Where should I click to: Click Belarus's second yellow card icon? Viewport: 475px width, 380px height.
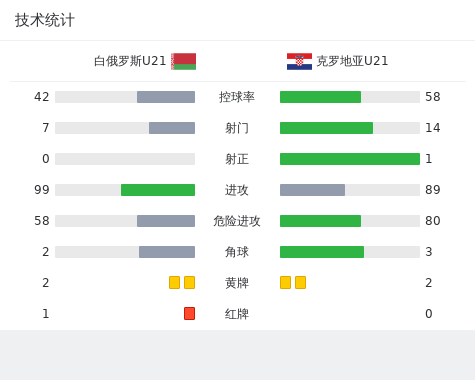pyautogui.click(x=189, y=282)
